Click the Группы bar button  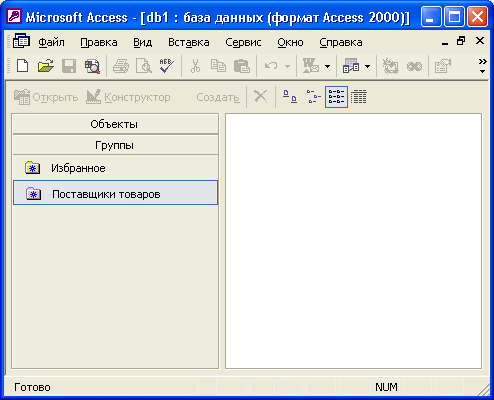pos(115,145)
